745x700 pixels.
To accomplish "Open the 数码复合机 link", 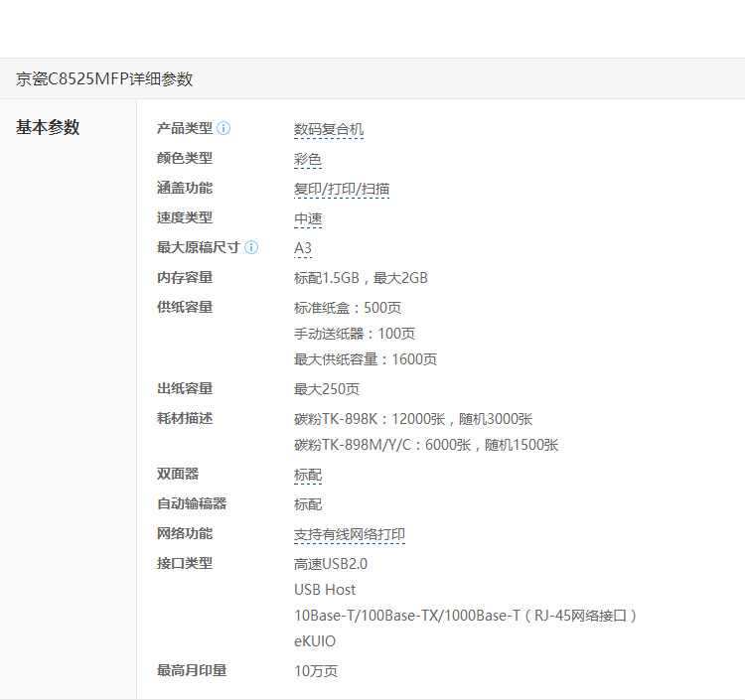I will click(x=329, y=129).
